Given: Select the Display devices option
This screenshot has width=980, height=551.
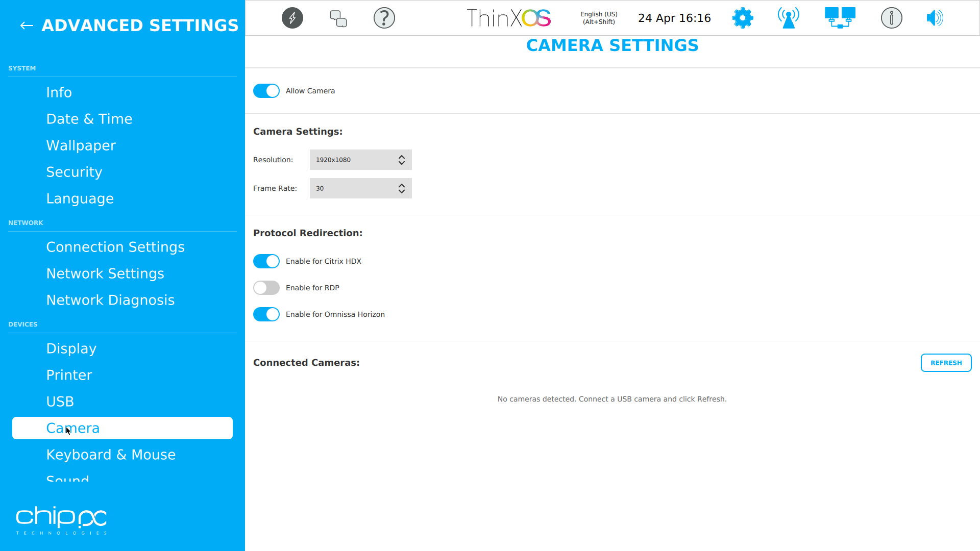Looking at the screenshot, I should click(71, 348).
